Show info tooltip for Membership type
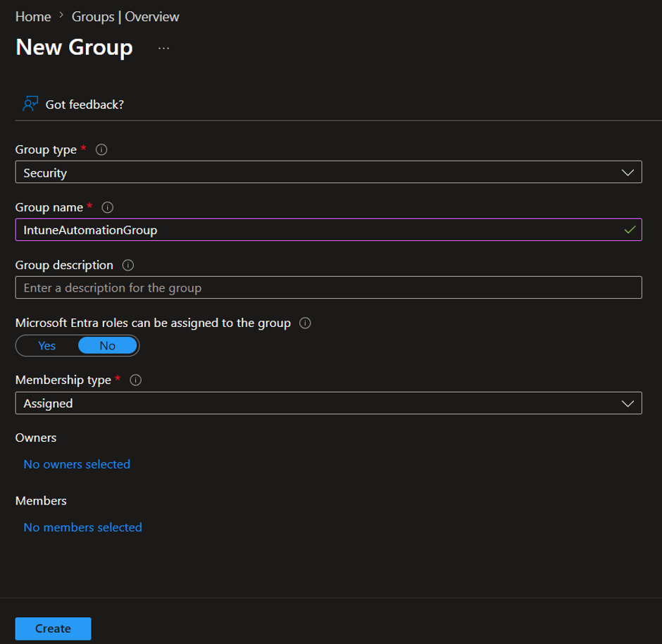The width and height of the screenshot is (662, 644). 135,380
